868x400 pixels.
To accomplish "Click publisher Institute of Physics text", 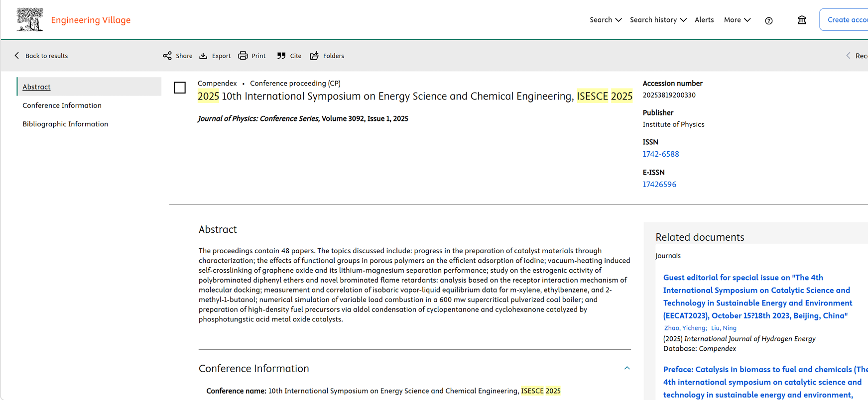I will [673, 124].
